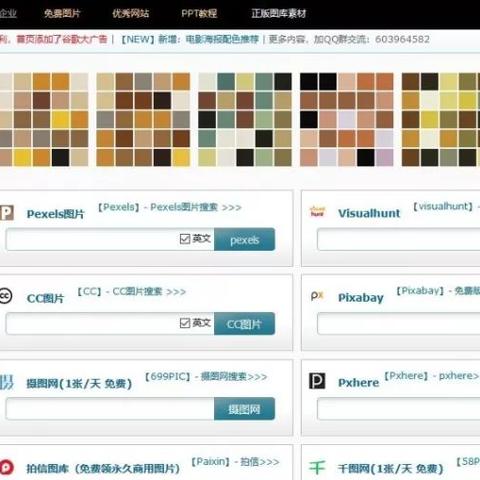Open the Pexels图片 title link
Viewport: 480px width, 480px height.
55,214
